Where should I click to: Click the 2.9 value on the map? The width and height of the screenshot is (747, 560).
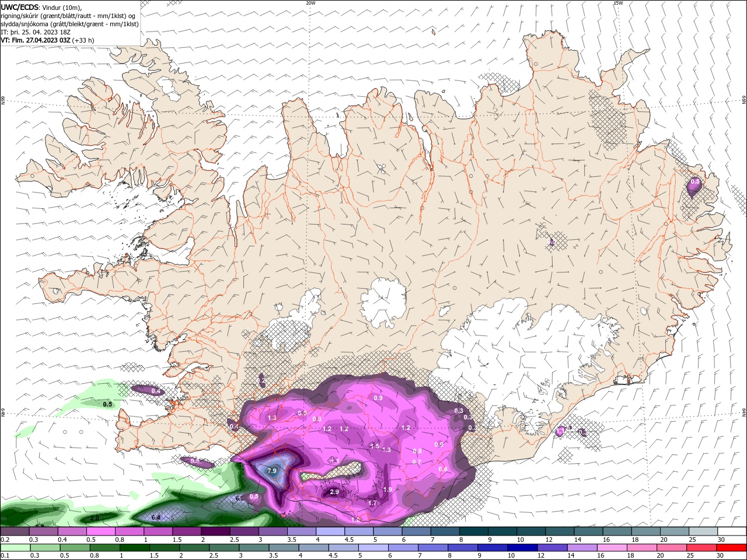334,492
